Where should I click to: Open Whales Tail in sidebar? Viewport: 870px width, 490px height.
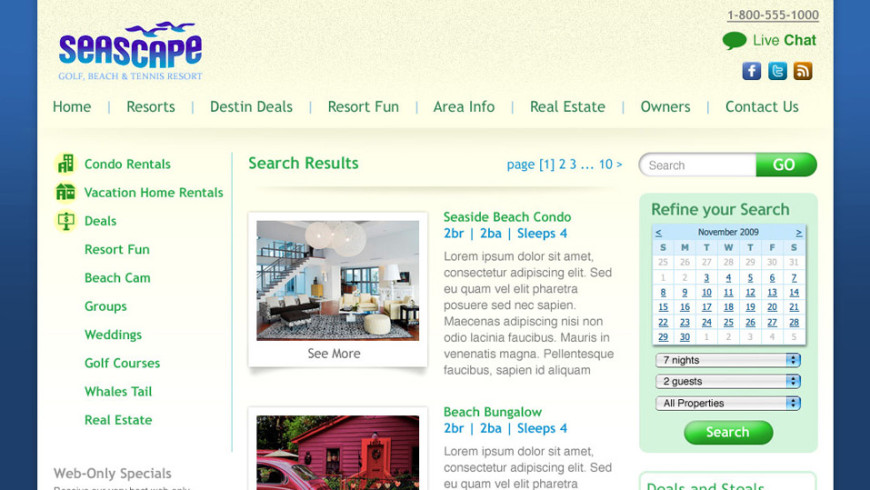pyautogui.click(x=118, y=391)
